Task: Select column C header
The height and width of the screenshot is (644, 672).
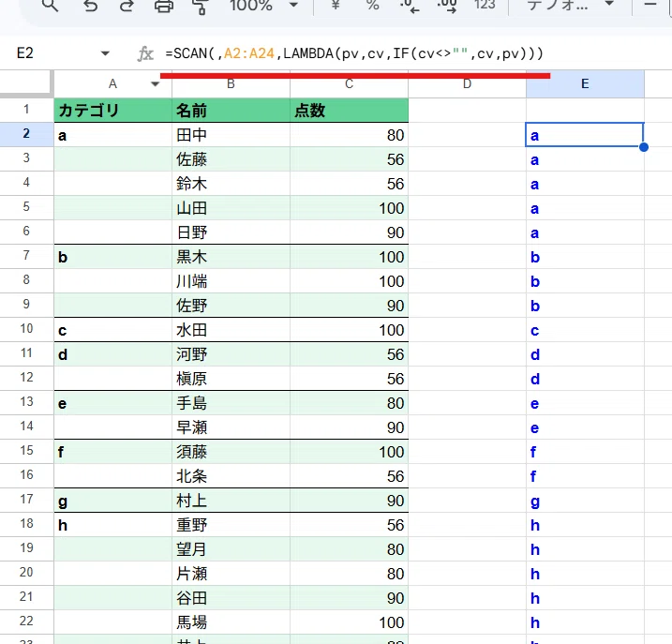Action: coord(350,84)
